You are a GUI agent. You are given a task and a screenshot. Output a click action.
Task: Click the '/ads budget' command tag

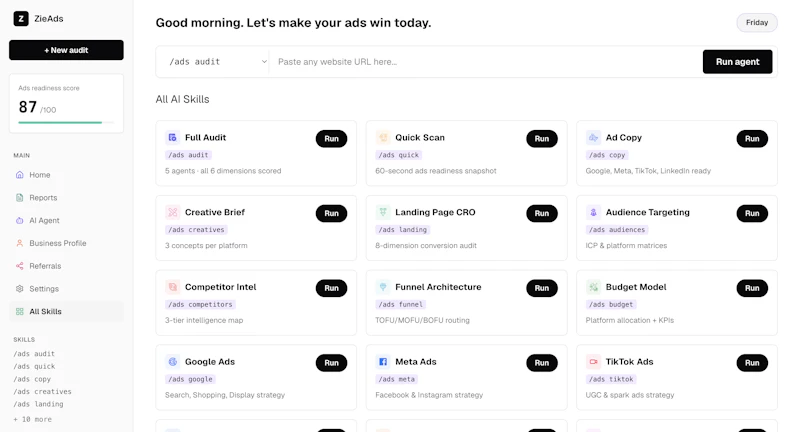[611, 304]
